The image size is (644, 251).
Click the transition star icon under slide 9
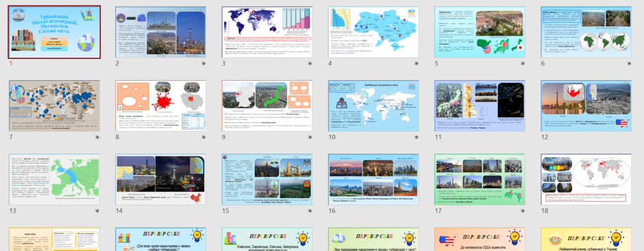tap(310, 137)
